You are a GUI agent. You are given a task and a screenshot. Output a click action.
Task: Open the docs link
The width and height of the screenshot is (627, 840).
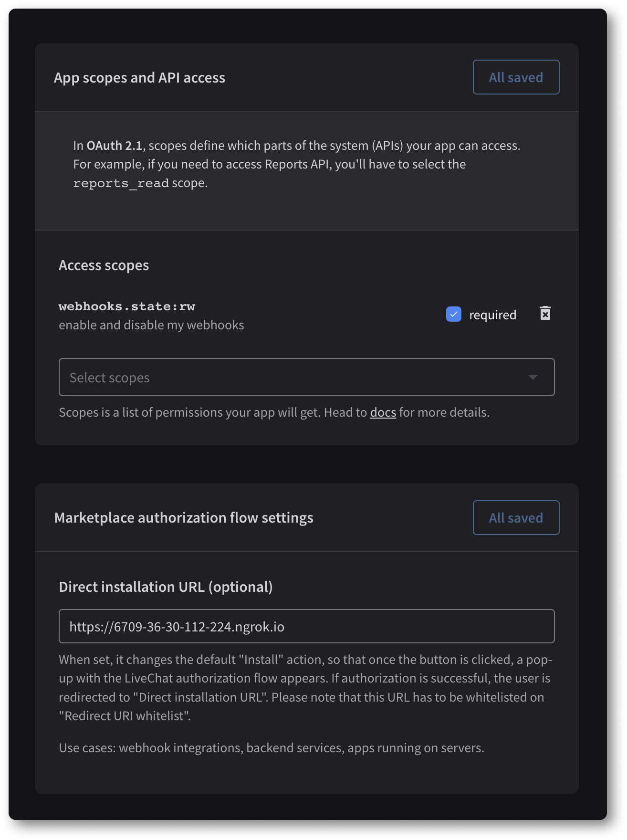click(x=383, y=412)
